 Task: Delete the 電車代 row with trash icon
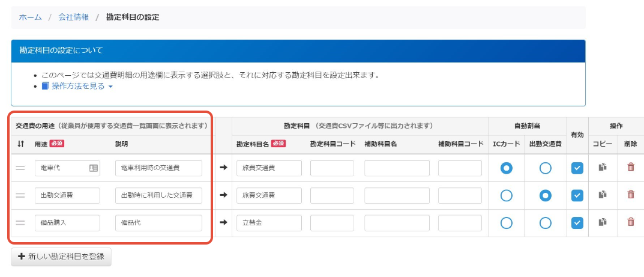point(630,167)
